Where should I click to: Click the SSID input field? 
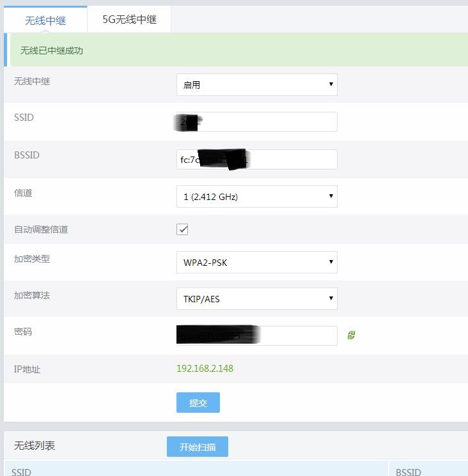click(x=256, y=122)
